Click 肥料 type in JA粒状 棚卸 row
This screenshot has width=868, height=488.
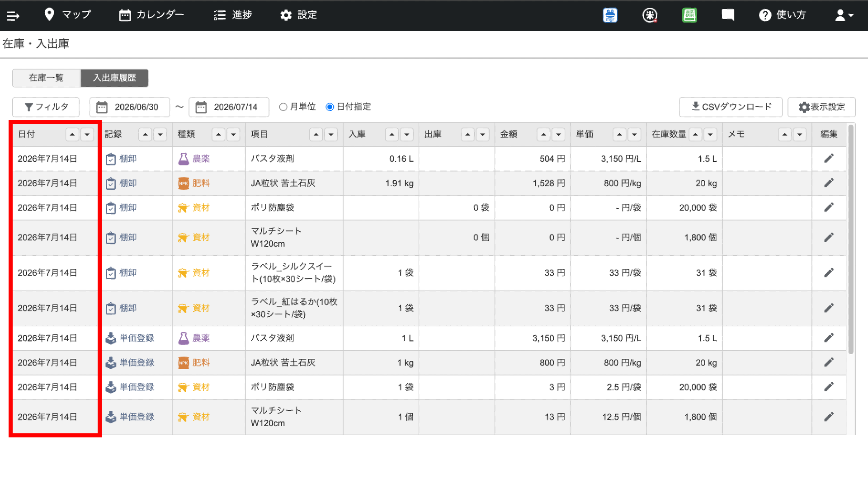coord(194,183)
